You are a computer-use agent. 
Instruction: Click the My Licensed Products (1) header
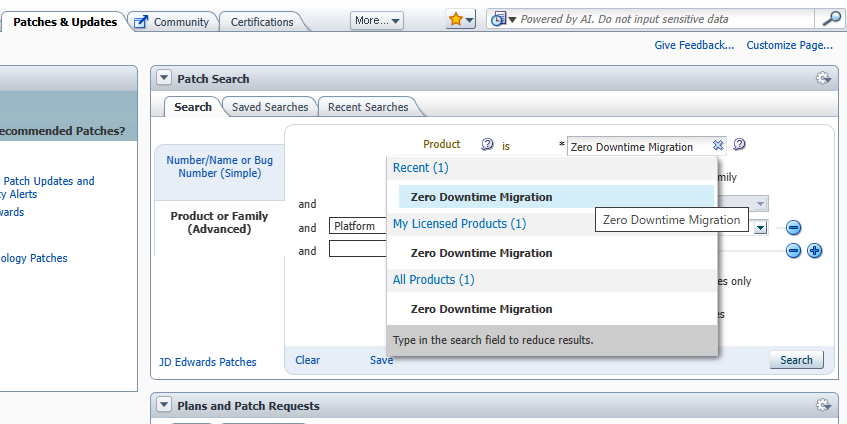[x=459, y=224]
